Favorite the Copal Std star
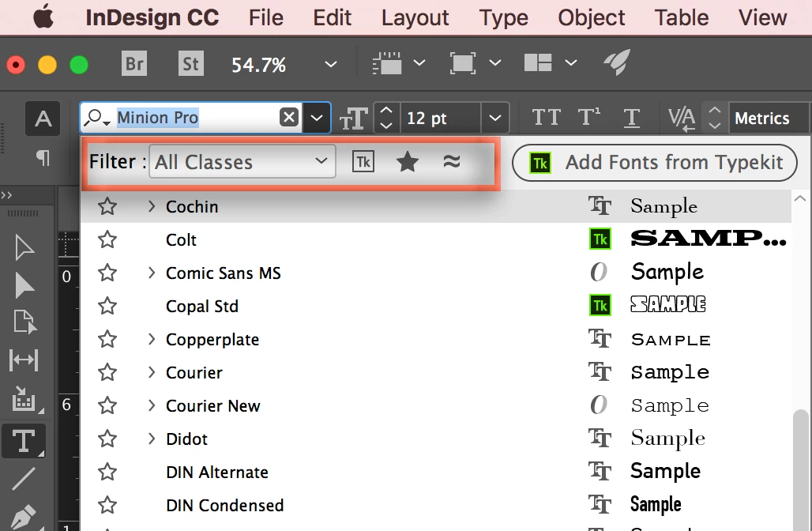 coord(107,306)
